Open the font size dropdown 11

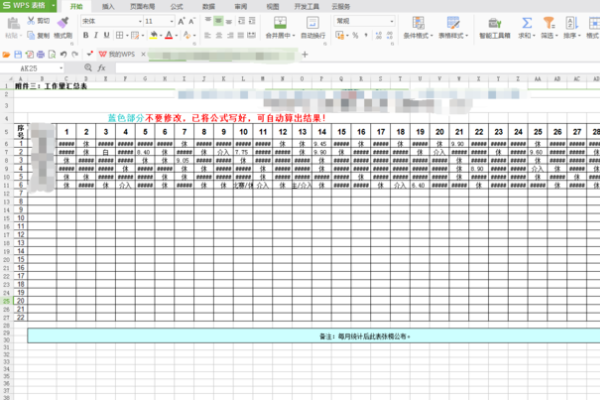[171, 21]
